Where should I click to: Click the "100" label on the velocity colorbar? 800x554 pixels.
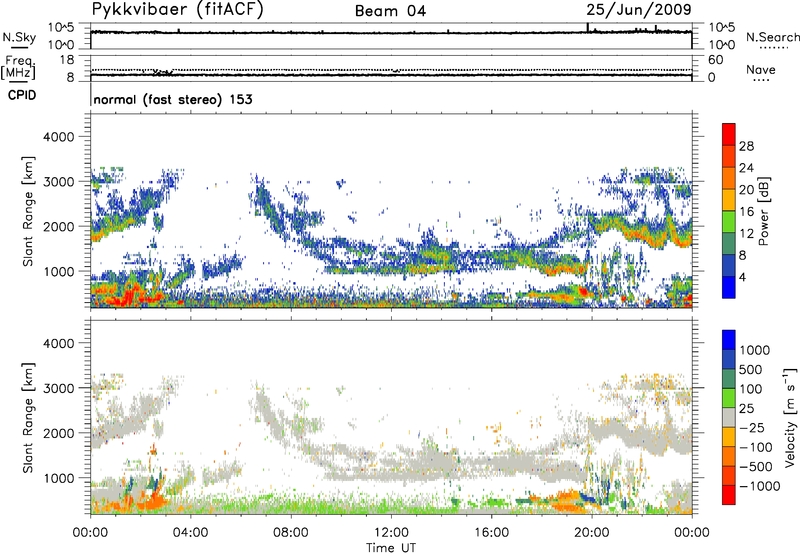[x=751, y=389]
